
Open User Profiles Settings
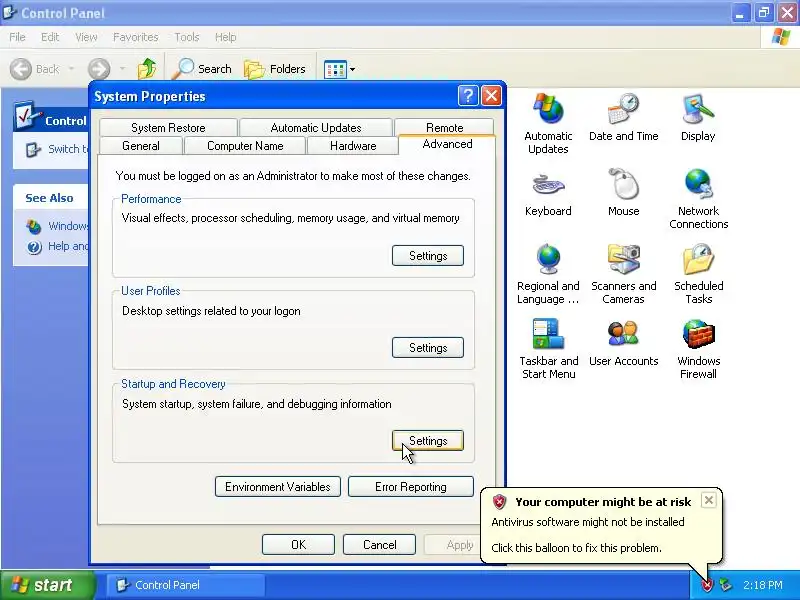[428, 347]
